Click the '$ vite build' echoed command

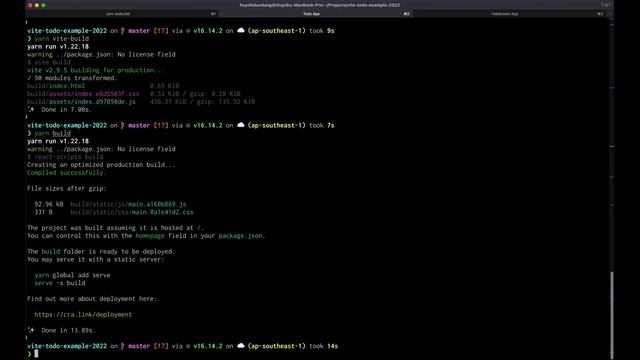[x=49, y=62]
